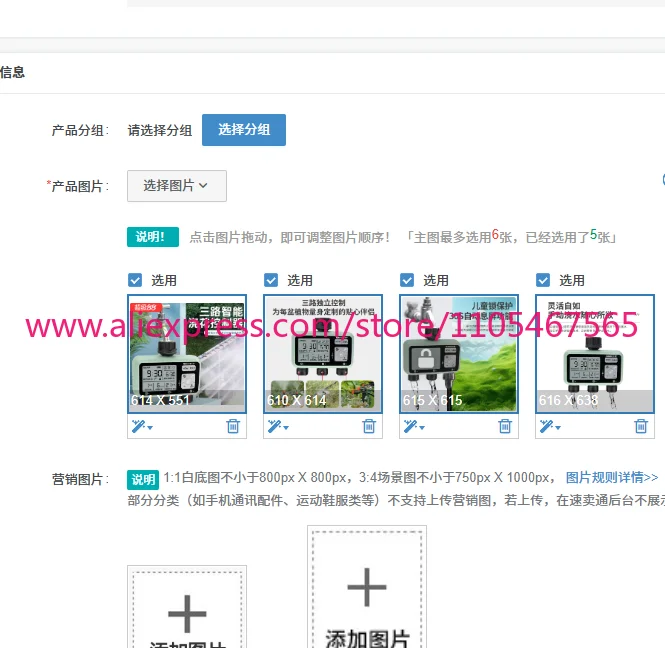
Task: Select the 610 X 614 product thumbnail
Action: coord(323,354)
